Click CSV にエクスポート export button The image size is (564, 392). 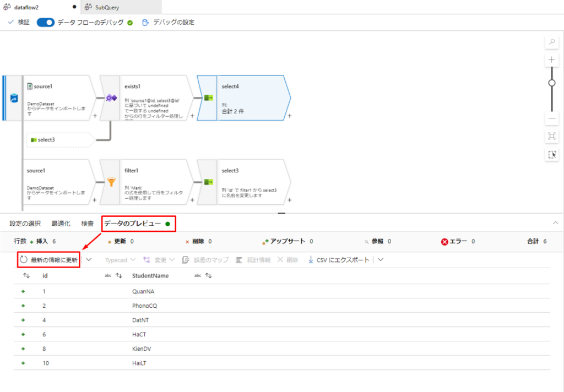(x=339, y=260)
